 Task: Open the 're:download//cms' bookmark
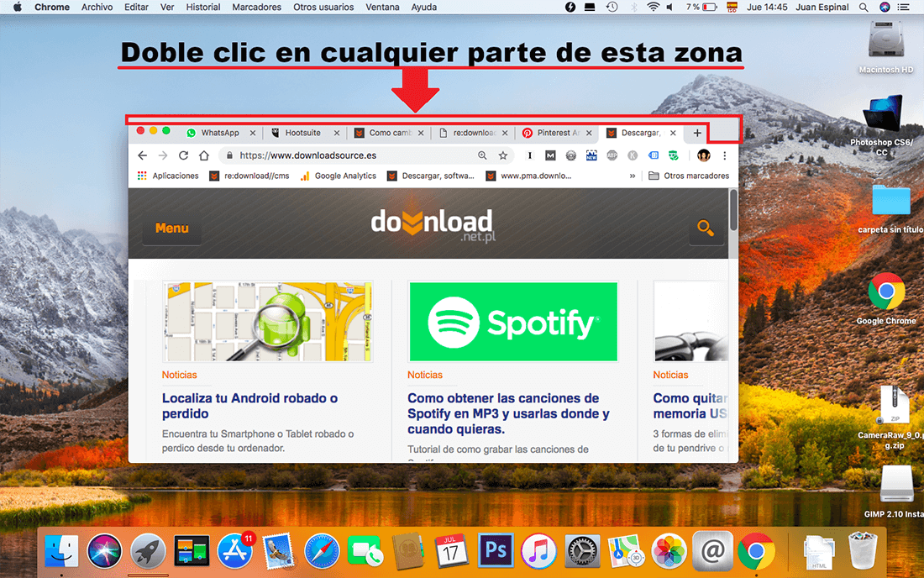point(249,176)
